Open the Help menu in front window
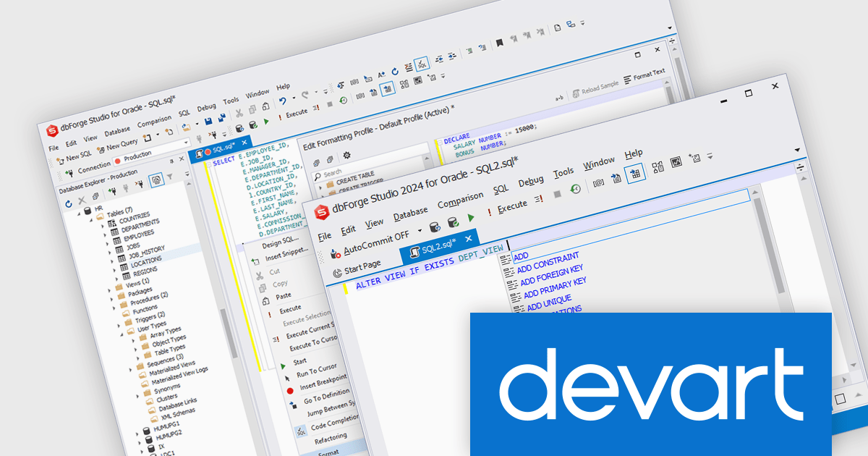The image size is (868, 456). tap(634, 153)
